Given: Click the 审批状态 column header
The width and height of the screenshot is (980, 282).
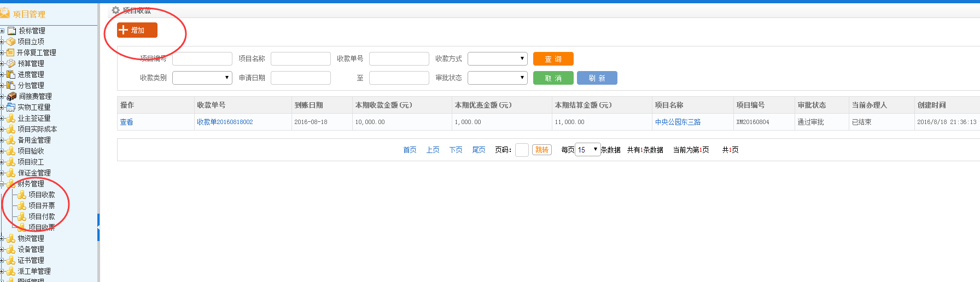Looking at the screenshot, I should coord(821,105).
